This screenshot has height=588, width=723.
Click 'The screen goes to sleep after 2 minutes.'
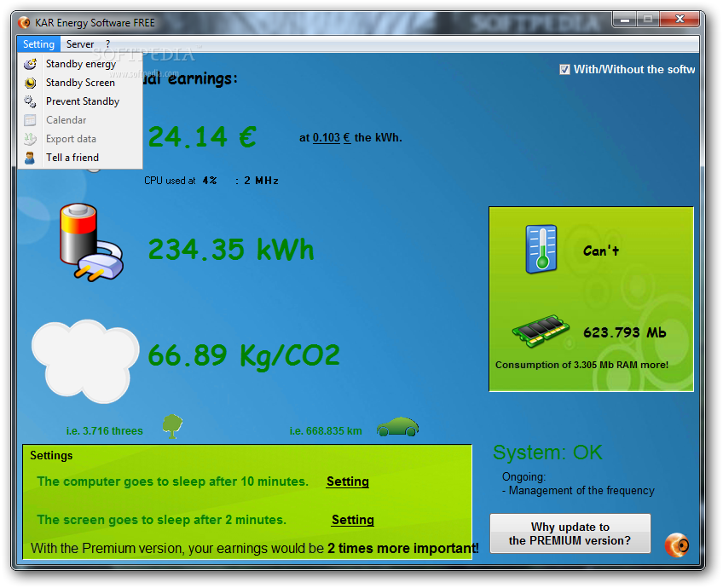tap(161, 520)
